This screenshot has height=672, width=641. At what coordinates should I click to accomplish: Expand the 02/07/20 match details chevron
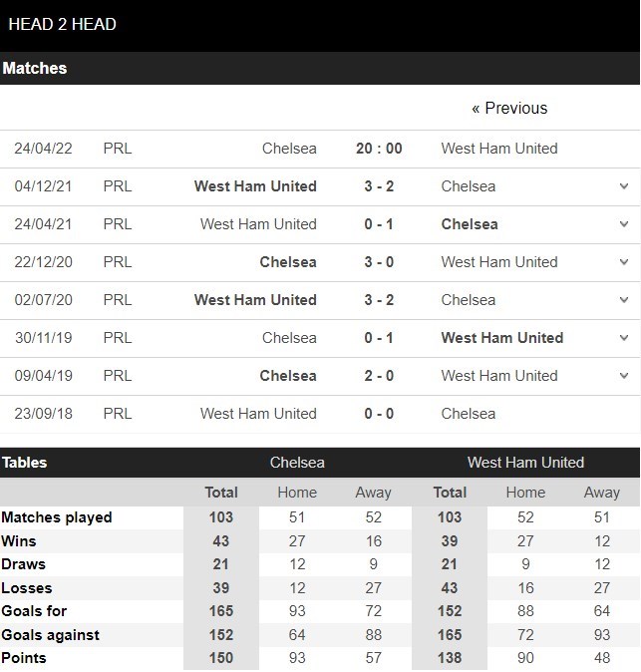(x=624, y=299)
